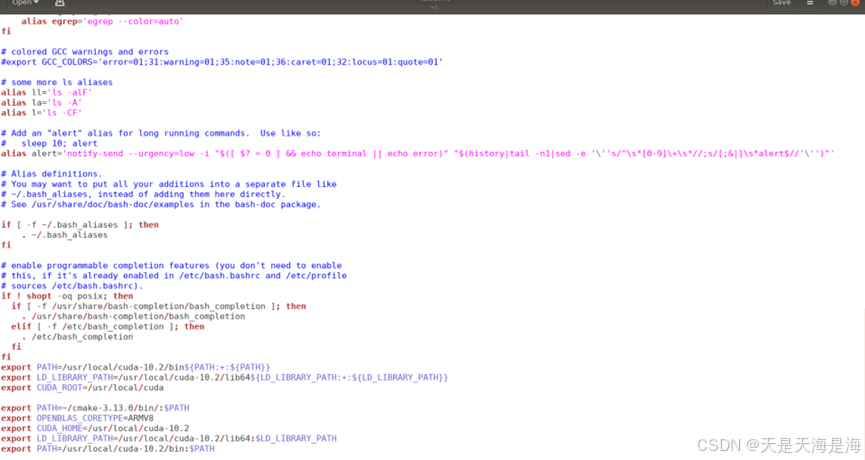Click the comment line '# See /usr/share/doc/bash-doc/examples'
Image resolution: width=865 pixels, height=460 pixels.
point(161,204)
